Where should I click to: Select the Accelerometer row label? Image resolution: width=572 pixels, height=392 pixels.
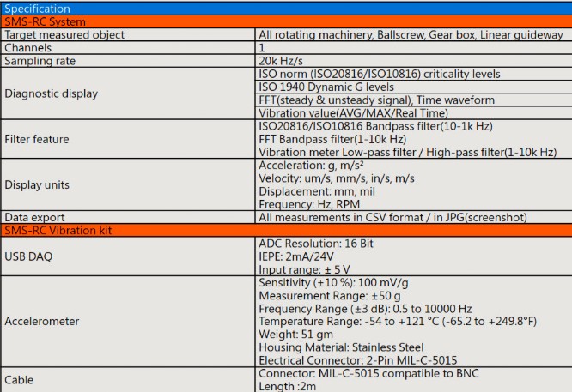tap(41, 322)
